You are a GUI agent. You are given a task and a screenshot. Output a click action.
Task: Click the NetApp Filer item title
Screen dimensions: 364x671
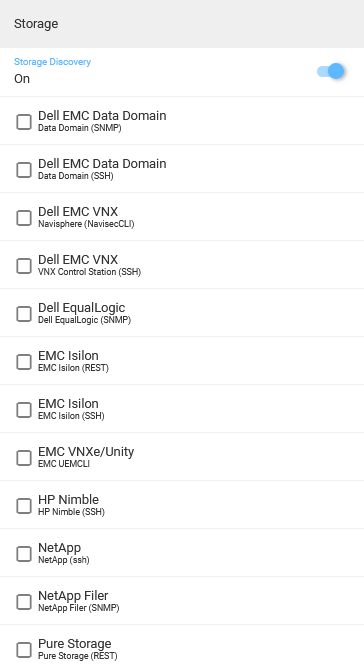pos(73,596)
